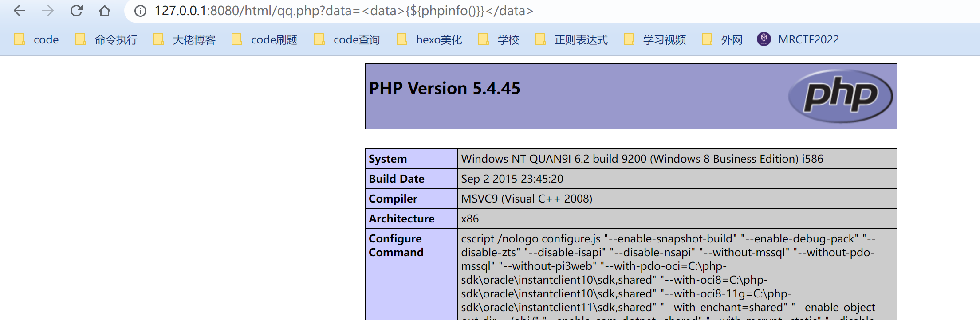Click the Sep 2 2015 23:45:20 value
The height and width of the screenshot is (320, 980).
click(x=512, y=179)
